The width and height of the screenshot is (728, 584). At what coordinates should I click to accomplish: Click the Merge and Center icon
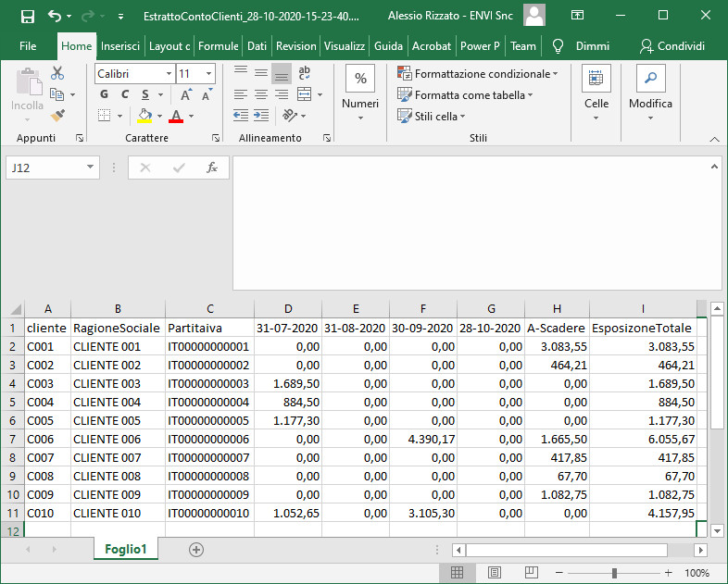click(305, 94)
